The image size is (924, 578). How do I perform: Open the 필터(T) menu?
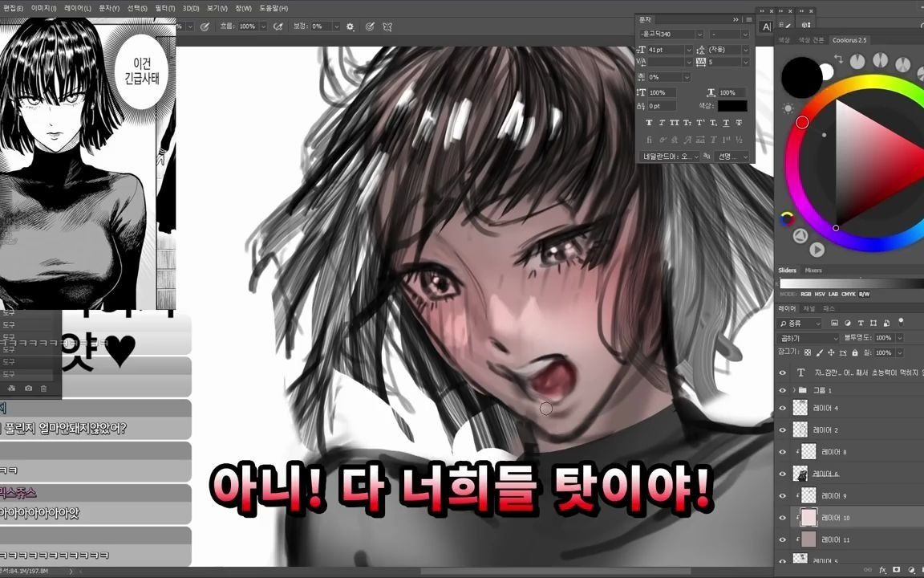(x=165, y=8)
